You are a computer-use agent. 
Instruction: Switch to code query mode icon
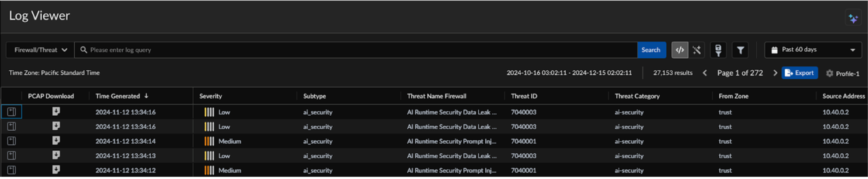[x=680, y=50]
